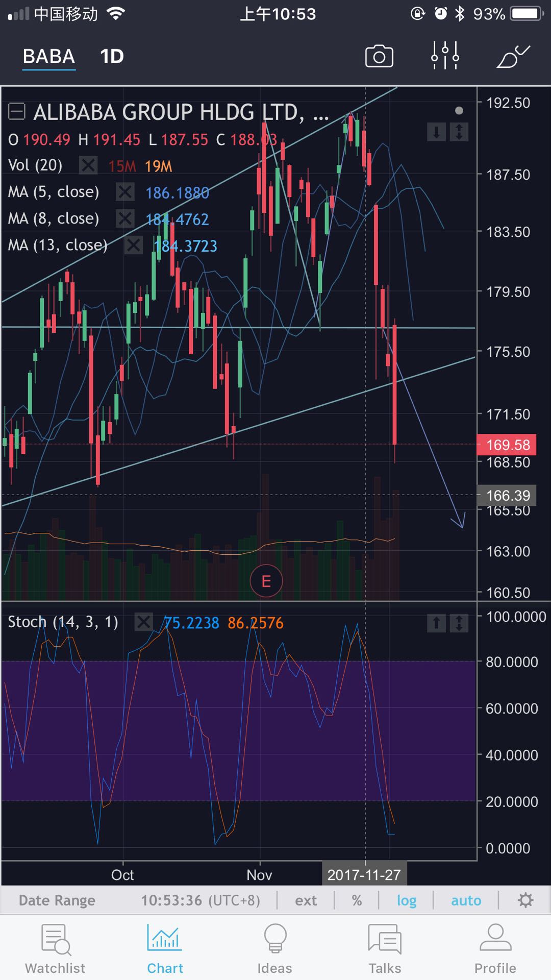The height and width of the screenshot is (980, 551).
Task: Toggle the % percent scale
Action: click(x=357, y=900)
